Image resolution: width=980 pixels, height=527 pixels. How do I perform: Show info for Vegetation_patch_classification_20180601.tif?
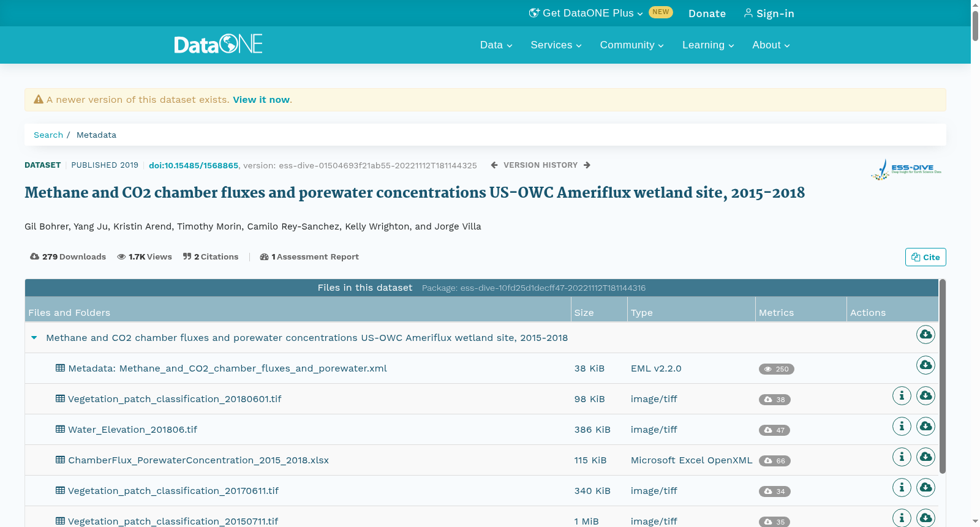(902, 395)
